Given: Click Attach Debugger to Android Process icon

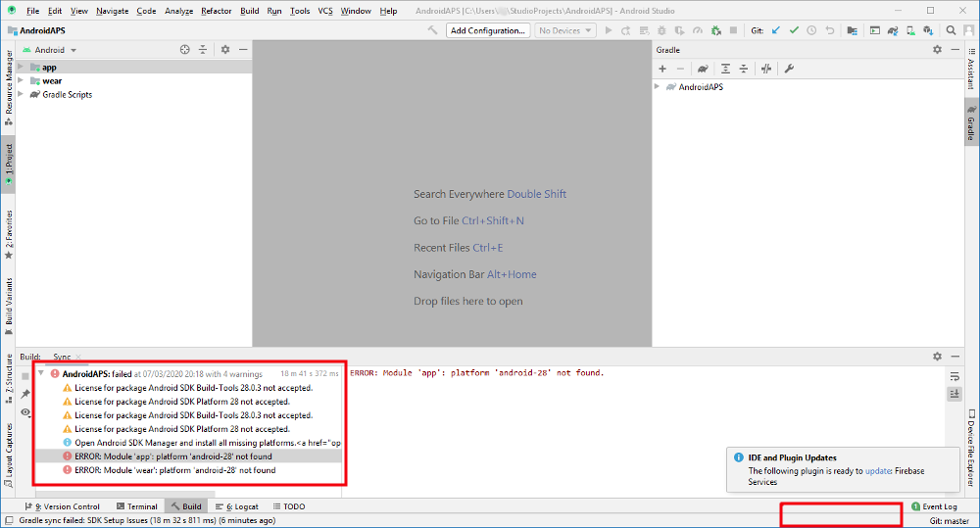Looking at the screenshot, I should [715, 30].
